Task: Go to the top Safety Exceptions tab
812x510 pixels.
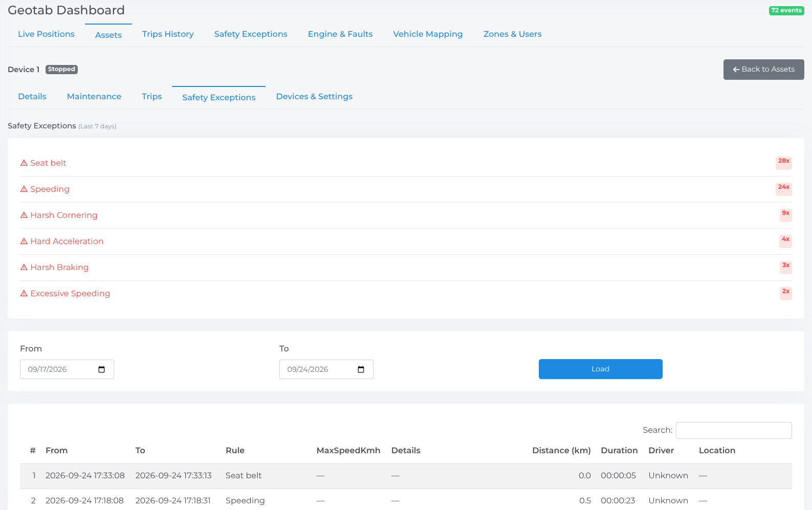Action: (x=251, y=34)
